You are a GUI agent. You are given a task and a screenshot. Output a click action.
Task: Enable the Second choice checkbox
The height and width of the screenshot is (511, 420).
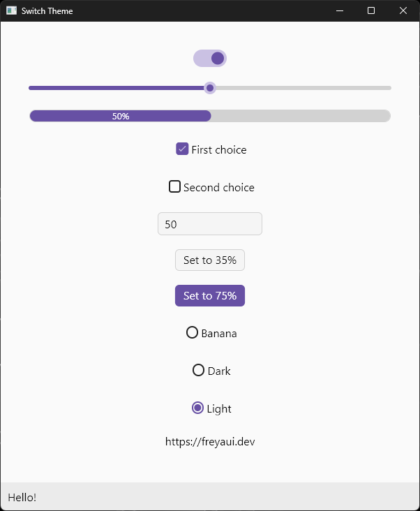tap(175, 187)
